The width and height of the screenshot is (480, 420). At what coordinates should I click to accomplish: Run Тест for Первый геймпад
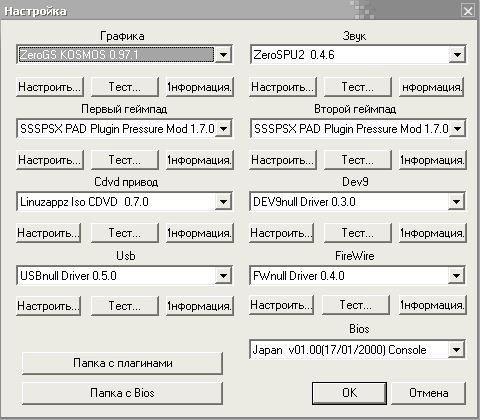pyautogui.click(x=125, y=160)
